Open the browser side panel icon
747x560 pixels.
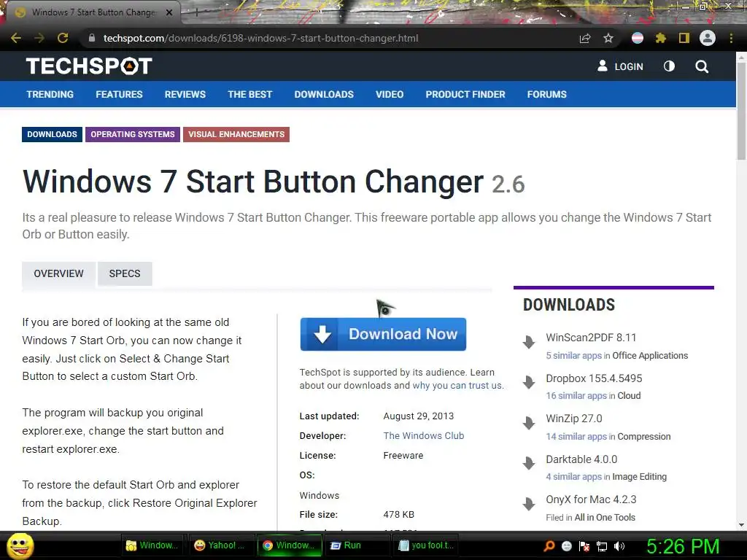[x=684, y=38]
